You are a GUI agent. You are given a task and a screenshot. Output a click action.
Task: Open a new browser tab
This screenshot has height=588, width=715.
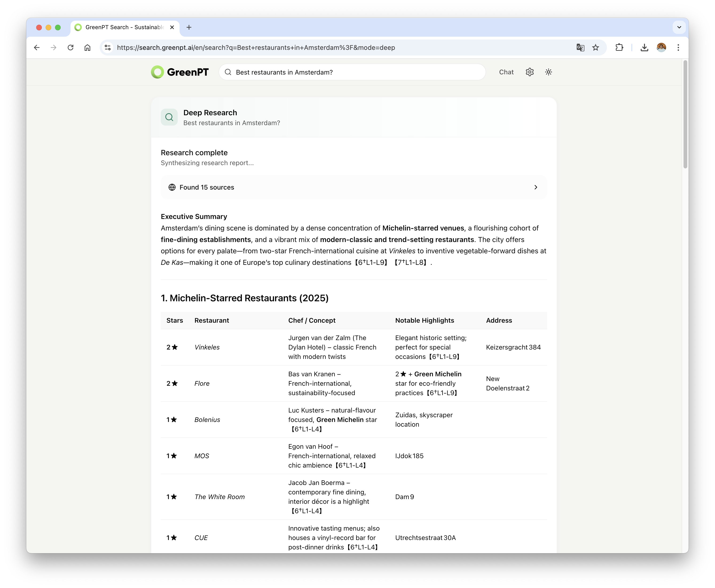click(189, 28)
